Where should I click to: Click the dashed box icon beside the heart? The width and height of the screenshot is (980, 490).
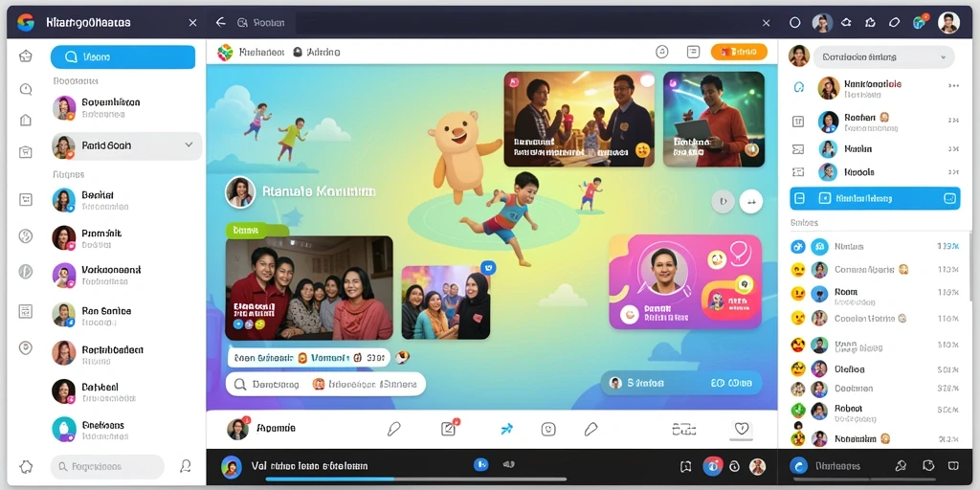coord(683,429)
